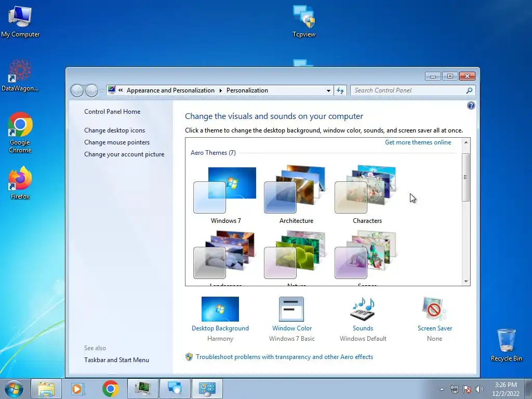Viewport: 532px width, 399px height.
Task: Open Screen Saver settings icon
Action: pos(434,309)
